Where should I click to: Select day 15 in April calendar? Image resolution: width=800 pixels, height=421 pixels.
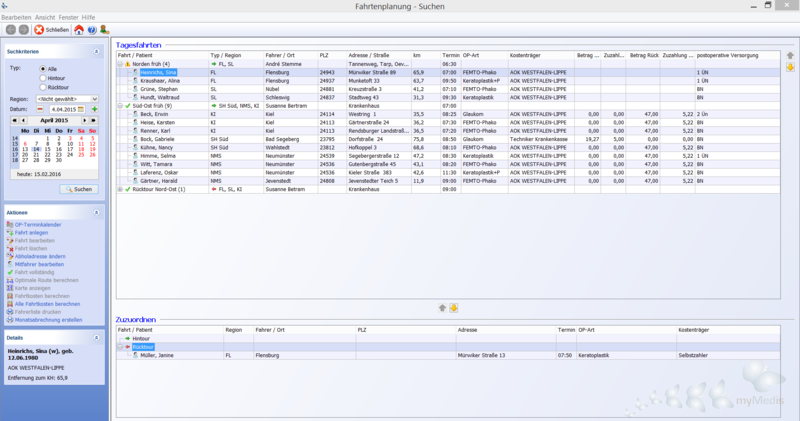(x=47, y=150)
